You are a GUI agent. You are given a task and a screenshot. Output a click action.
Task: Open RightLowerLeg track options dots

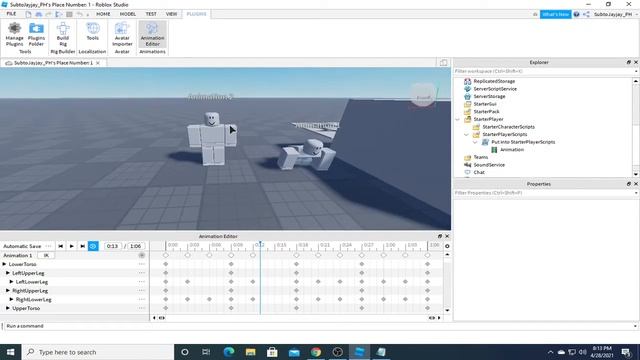coord(142,299)
